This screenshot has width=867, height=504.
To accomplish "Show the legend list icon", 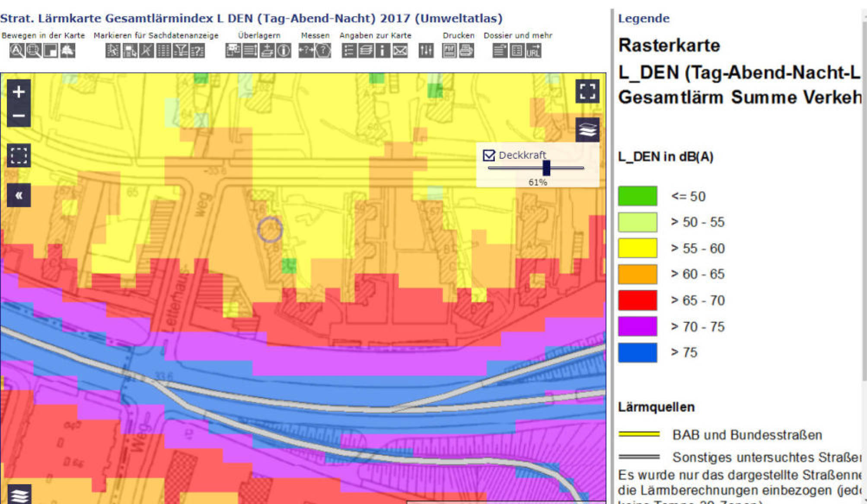I will pyautogui.click(x=349, y=51).
